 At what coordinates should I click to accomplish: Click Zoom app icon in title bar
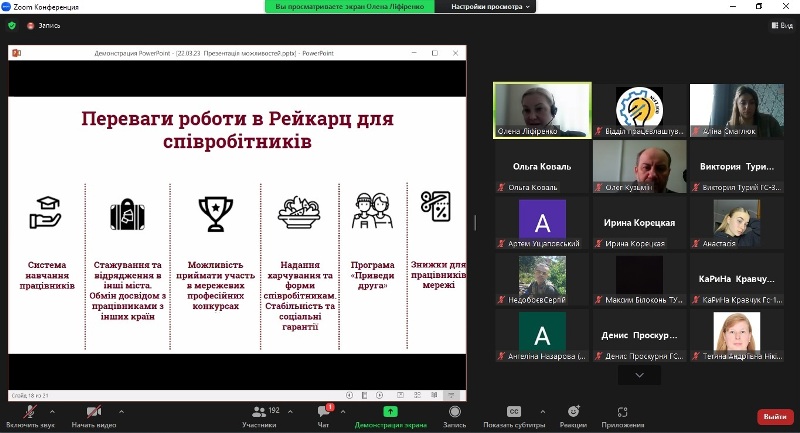point(6,7)
